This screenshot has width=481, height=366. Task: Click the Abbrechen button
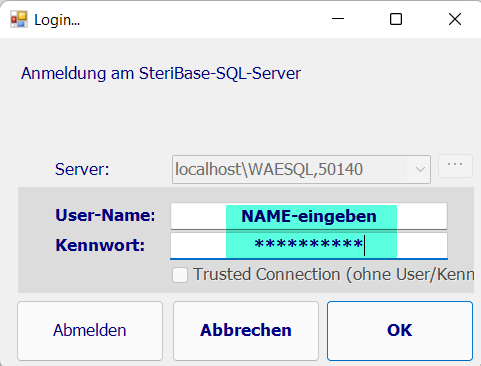click(x=246, y=331)
